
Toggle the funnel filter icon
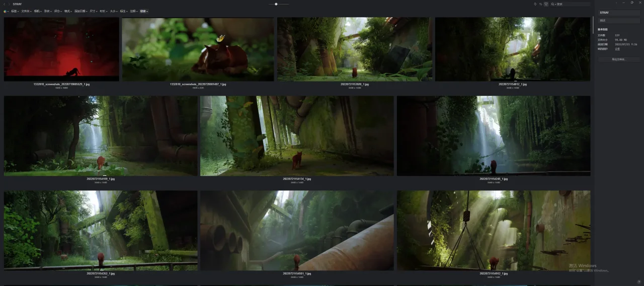546,4
